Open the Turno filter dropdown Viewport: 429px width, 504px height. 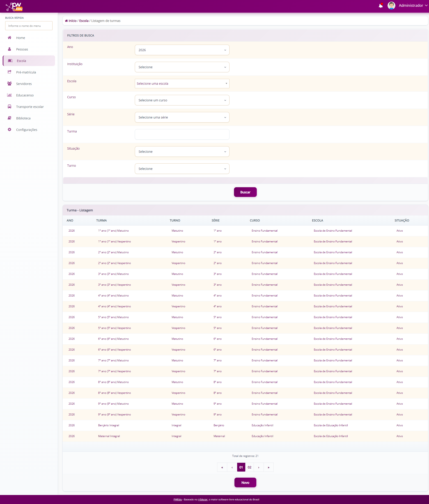[182, 169]
